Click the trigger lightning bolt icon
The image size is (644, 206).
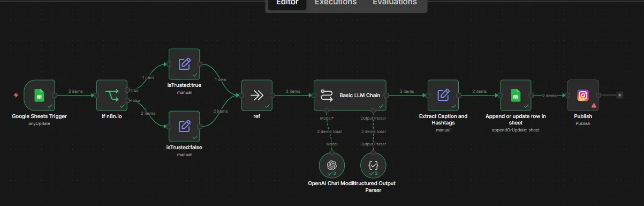(16, 95)
